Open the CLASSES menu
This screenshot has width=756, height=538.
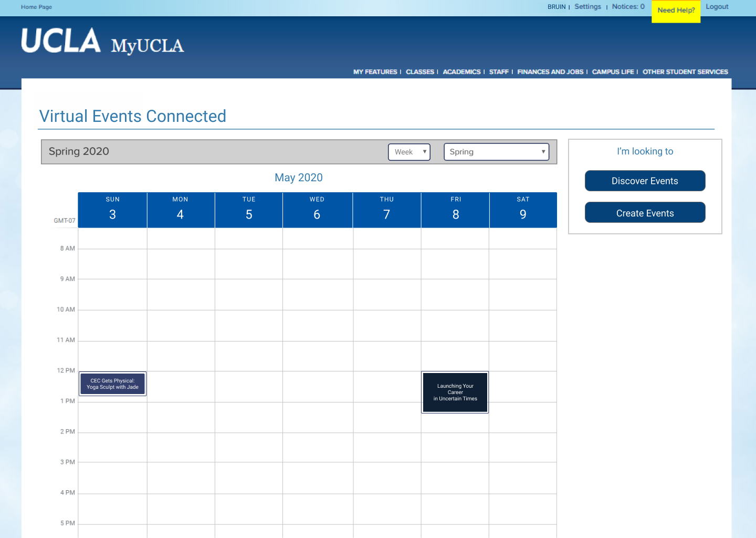point(420,72)
